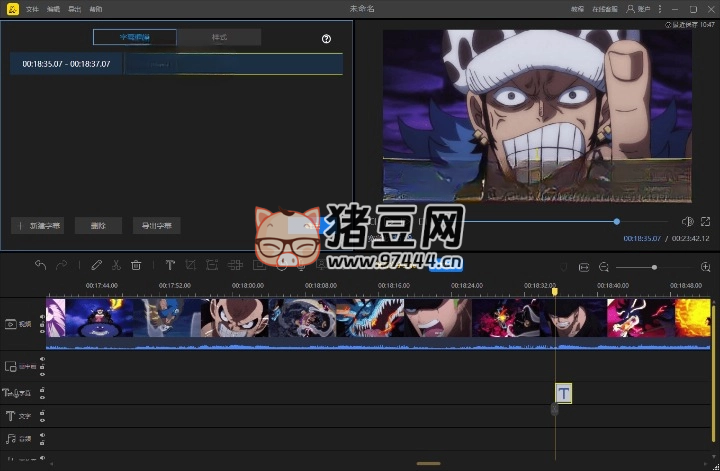Viewport: 720px width, 471px height.
Task: Open the help question mark icon
Action: 326,39
